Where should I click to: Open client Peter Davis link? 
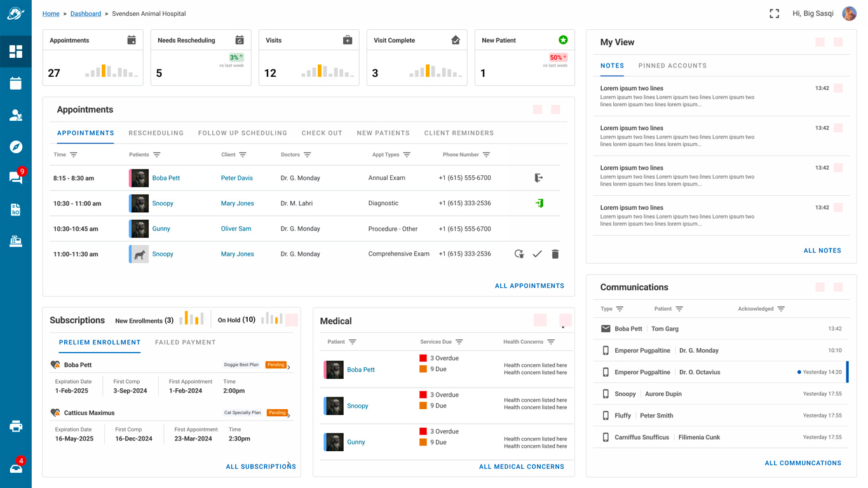point(236,178)
